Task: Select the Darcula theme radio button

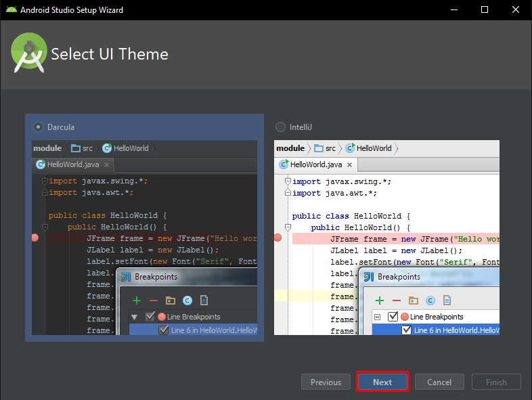Action: pyautogui.click(x=38, y=127)
